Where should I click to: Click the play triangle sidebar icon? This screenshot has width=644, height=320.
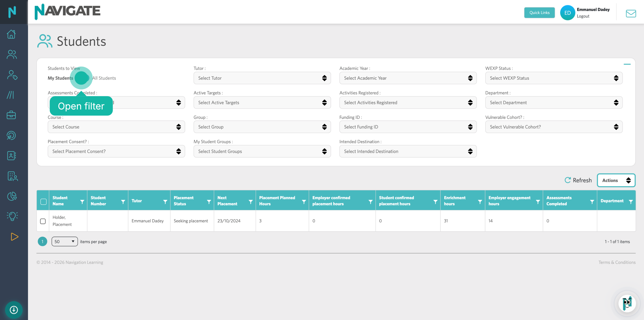(x=15, y=237)
